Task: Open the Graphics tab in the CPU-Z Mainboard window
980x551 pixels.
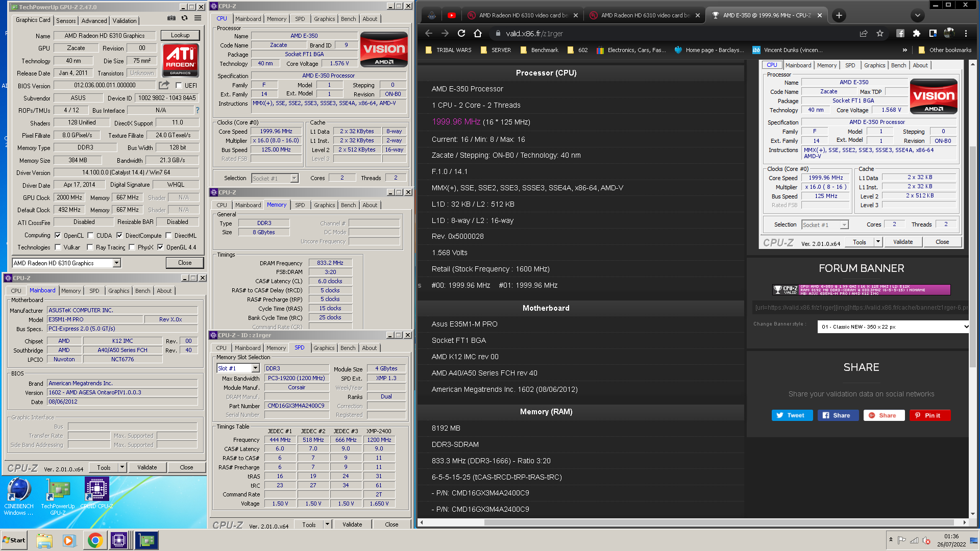Action: tap(118, 291)
